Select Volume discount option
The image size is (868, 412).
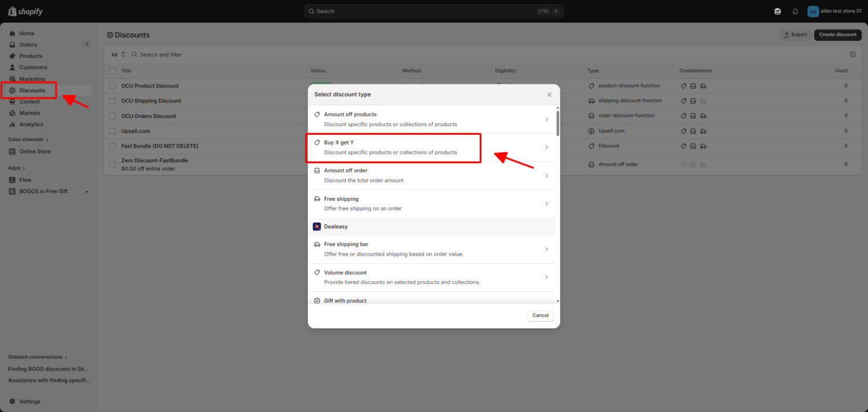[432, 277]
